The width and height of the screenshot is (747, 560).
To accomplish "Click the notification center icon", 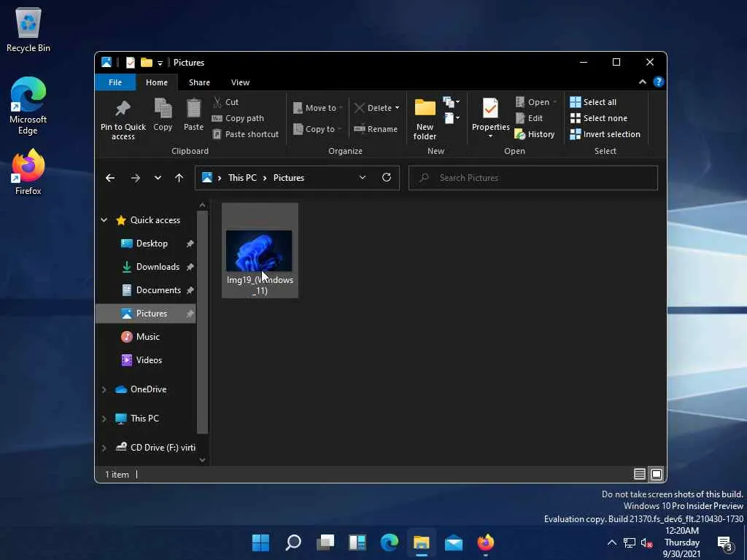I will pyautogui.click(x=724, y=542).
